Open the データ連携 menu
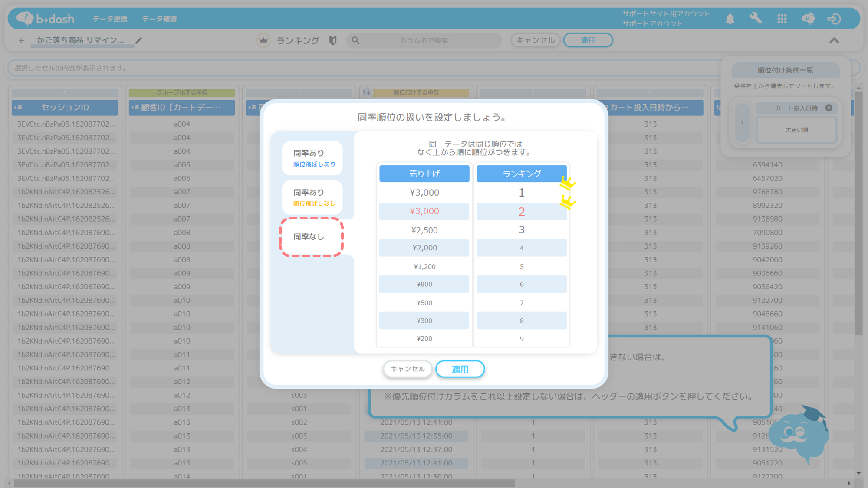This screenshot has height=488, width=868. (x=110, y=19)
